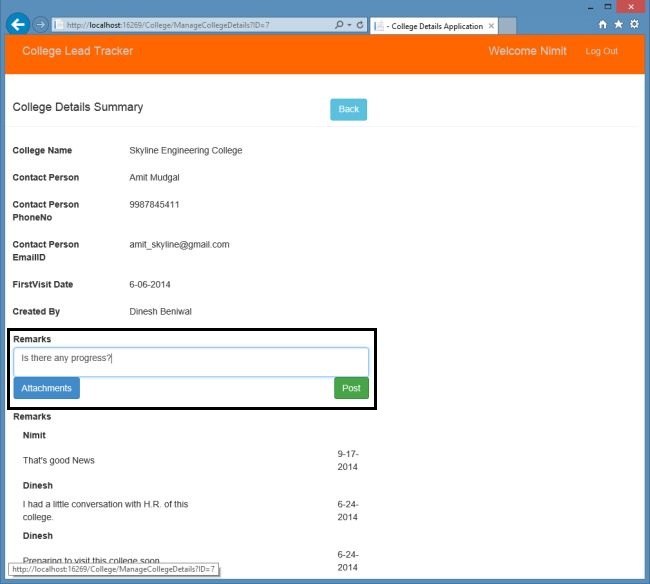Maximize the browser window

608,7
